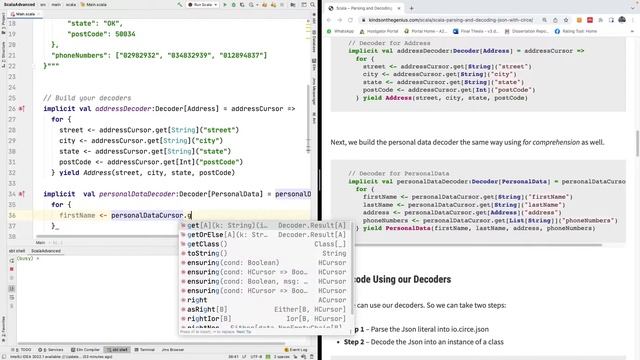Click the share icon in address bar

pyautogui.click(x=555, y=20)
